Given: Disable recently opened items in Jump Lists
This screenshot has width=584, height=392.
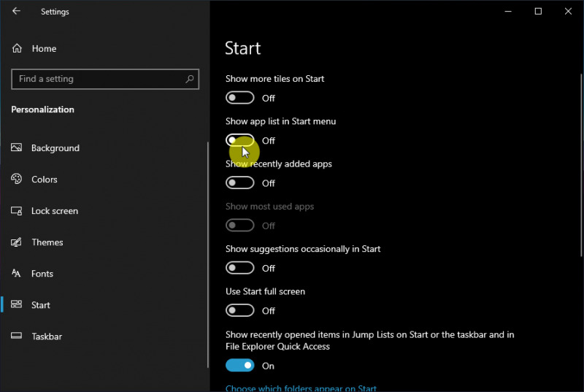Looking at the screenshot, I should click(240, 365).
